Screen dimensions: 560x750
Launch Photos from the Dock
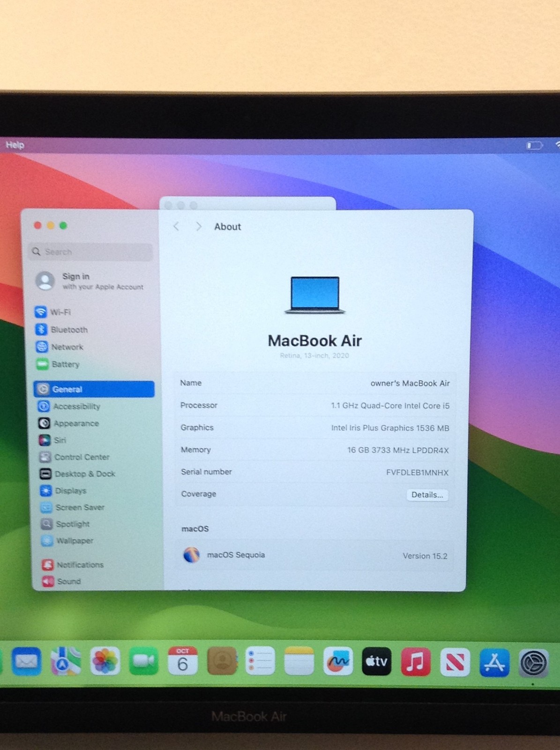(x=105, y=661)
